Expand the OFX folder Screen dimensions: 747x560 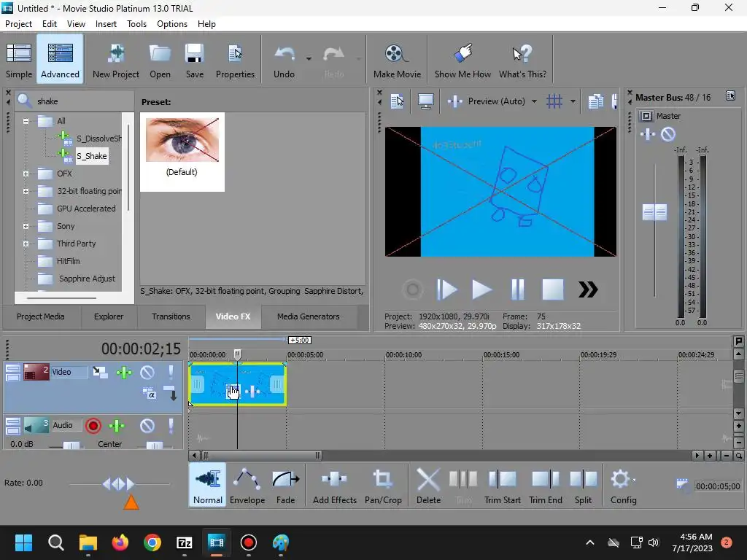26,174
